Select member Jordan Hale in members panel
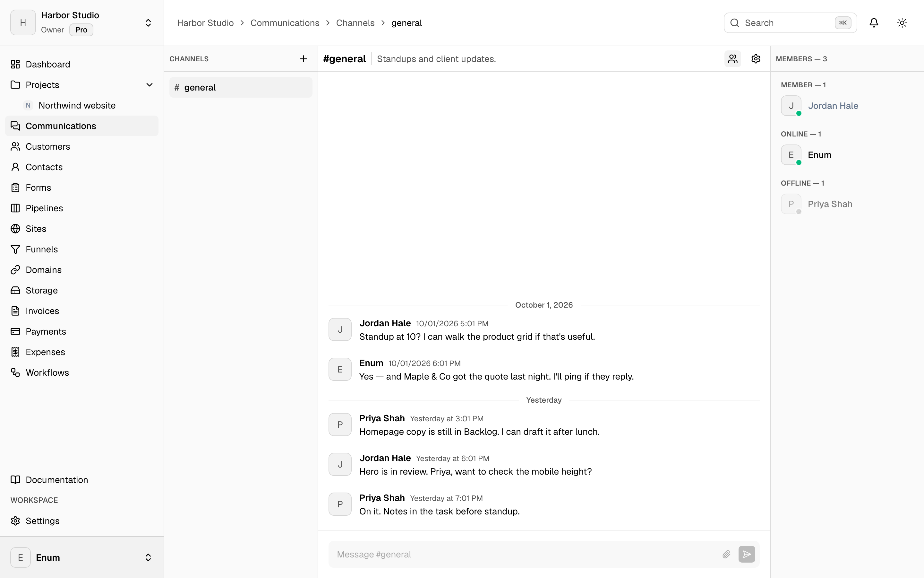924x578 pixels. [847, 106]
